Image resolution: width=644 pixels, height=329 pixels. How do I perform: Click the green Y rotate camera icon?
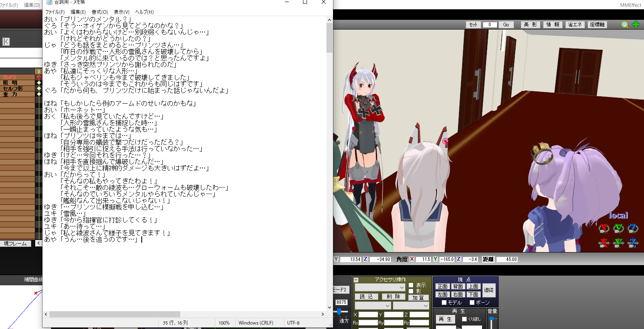[618, 229]
